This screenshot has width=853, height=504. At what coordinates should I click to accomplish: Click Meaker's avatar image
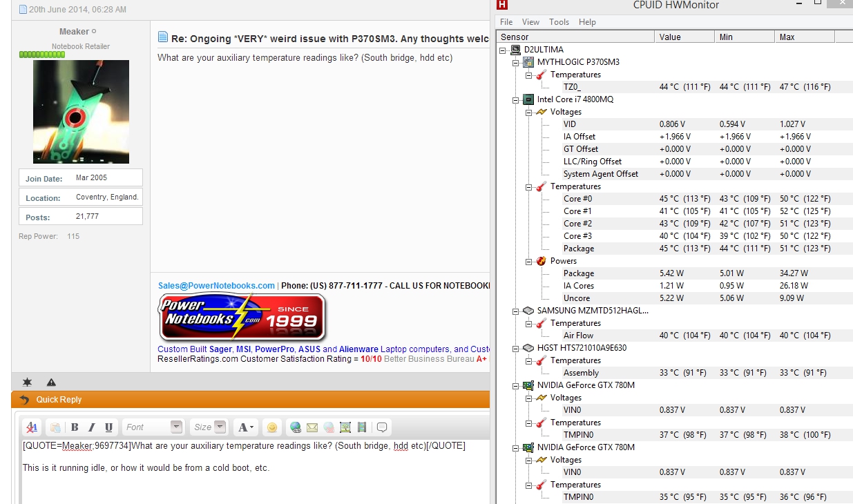point(81,112)
